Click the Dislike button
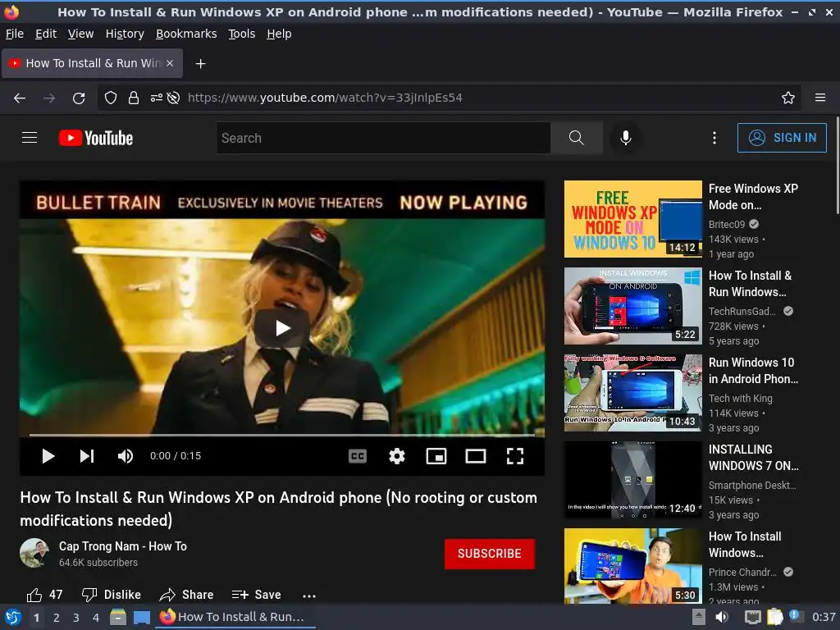The width and height of the screenshot is (840, 630). coord(112,595)
